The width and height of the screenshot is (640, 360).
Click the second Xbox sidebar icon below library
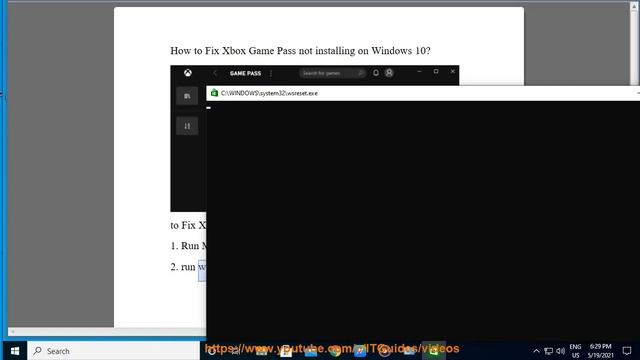pyautogui.click(x=187, y=126)
